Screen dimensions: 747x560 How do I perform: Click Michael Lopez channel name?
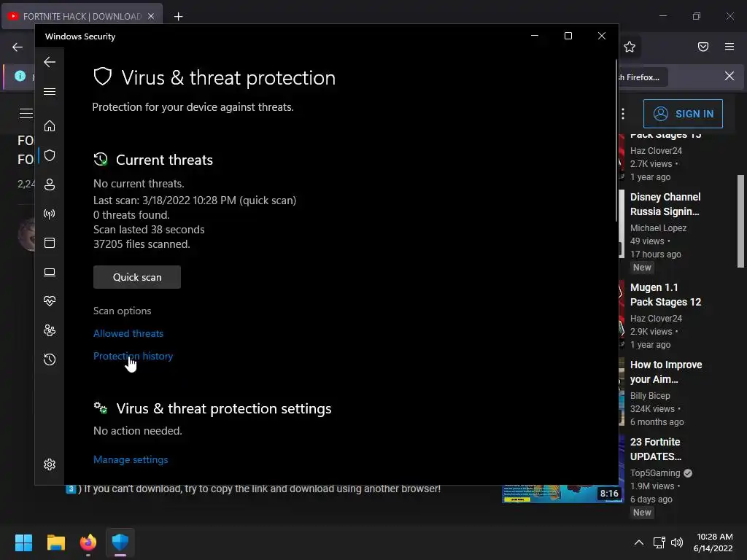(x=659, y=228)
